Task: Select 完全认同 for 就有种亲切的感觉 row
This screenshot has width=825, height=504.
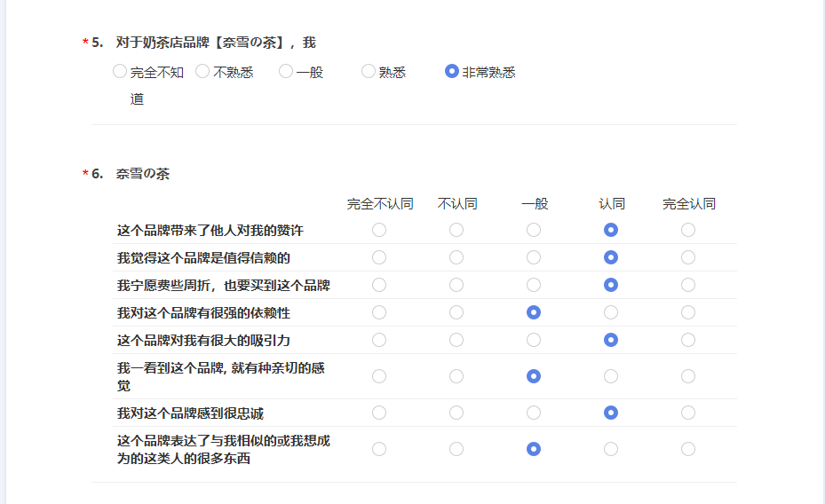Action: tap(688, 376)
